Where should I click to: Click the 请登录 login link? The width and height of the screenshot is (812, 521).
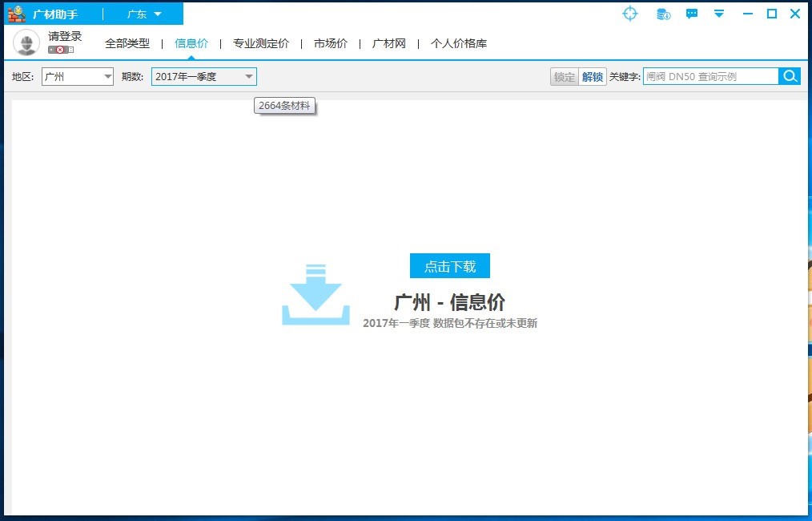[65, 36]
